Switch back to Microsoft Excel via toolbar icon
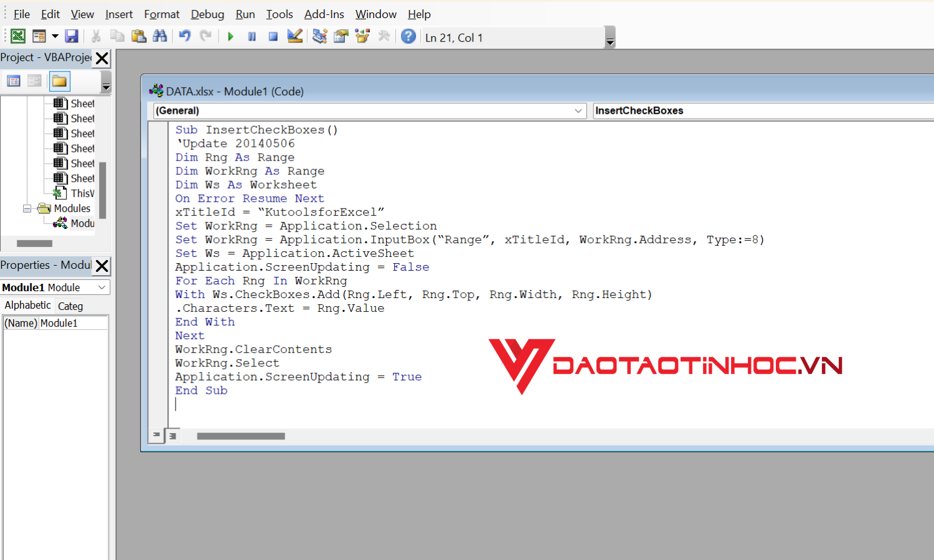Screen dimensions: 934x560 point(17,36)
